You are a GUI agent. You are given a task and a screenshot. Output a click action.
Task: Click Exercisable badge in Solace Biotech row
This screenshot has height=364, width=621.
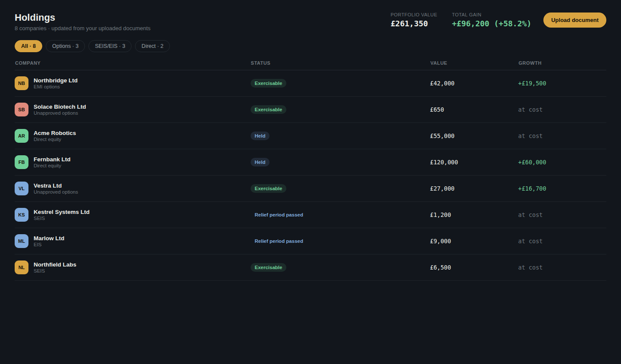tap(268, 110)
